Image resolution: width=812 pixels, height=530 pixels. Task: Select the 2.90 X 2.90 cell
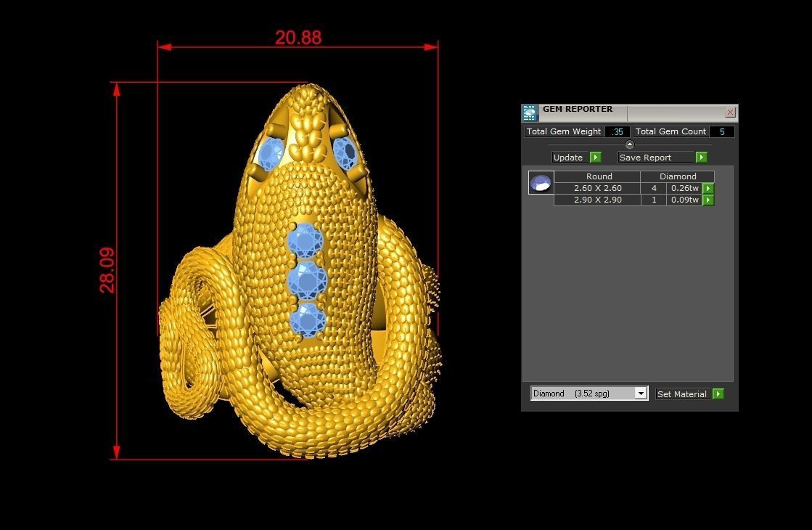(598, 200)
